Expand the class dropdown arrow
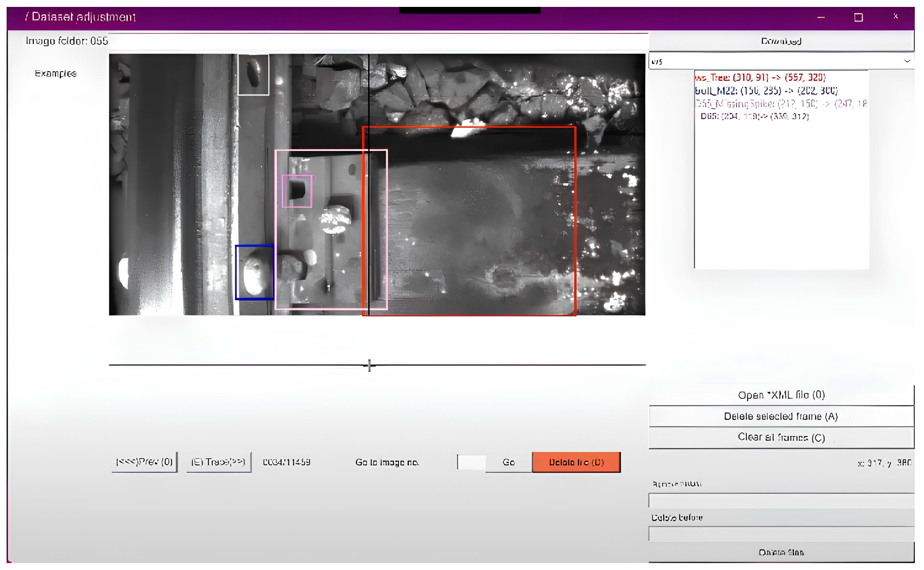 [x=907, y=61]
